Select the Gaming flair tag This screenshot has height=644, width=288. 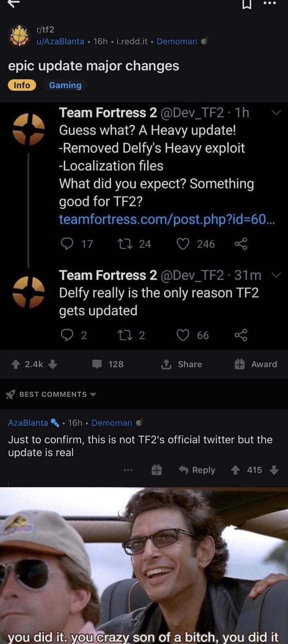pos(65,85)
